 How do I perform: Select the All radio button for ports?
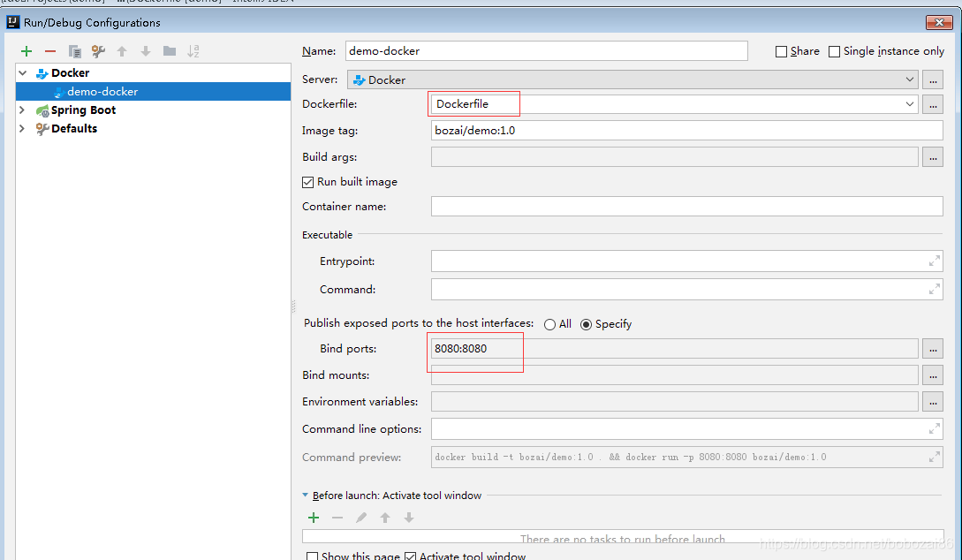[550, 324]
